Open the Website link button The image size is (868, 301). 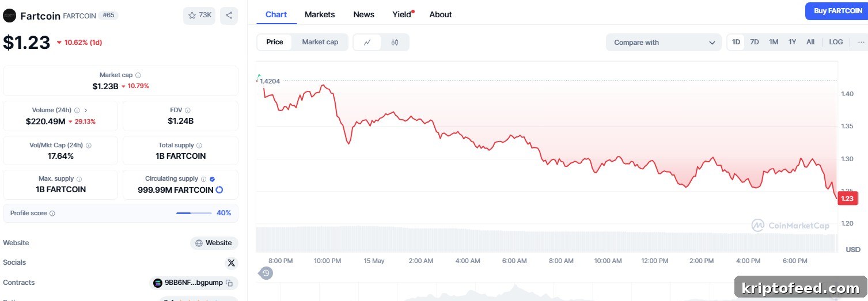[214, 243]
